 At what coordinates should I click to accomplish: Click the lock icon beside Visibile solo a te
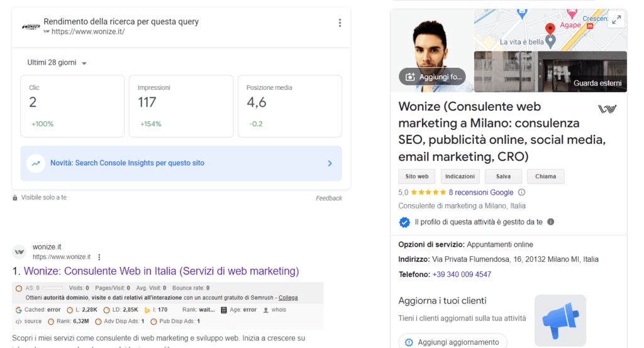15,198
